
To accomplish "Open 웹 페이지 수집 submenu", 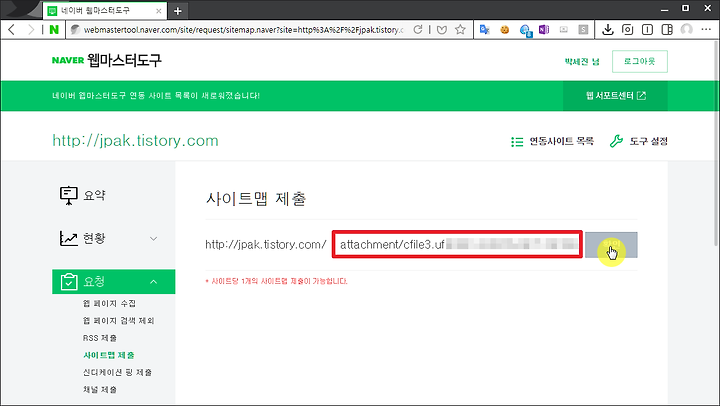I will pyautogui.click(x=109, y=304).
